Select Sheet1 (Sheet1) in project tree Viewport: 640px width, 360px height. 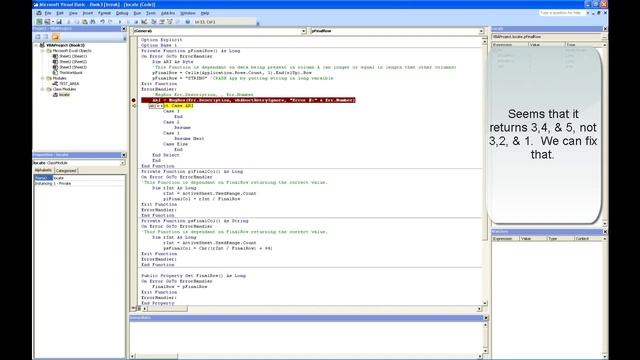point(73,56)
